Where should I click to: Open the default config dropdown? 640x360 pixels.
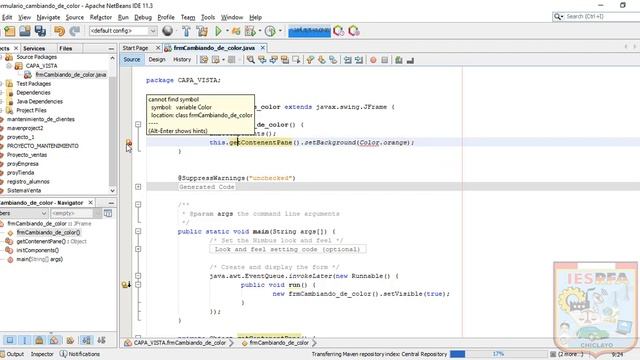pos(123,31)
